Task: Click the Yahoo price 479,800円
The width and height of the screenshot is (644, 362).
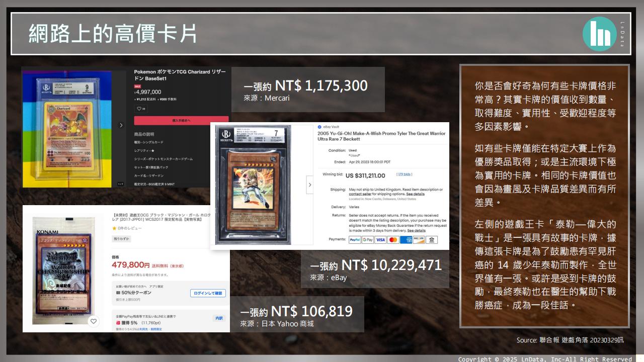Action: (x=130, y=265)
